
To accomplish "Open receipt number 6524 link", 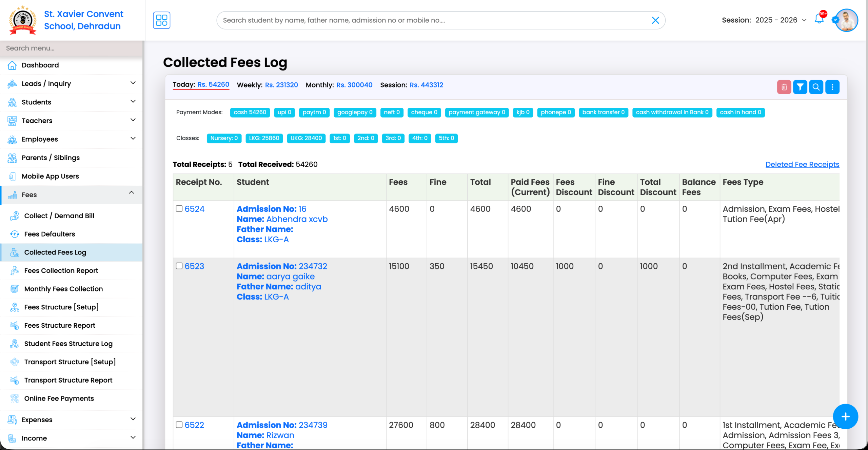I will tap(195, 209).
